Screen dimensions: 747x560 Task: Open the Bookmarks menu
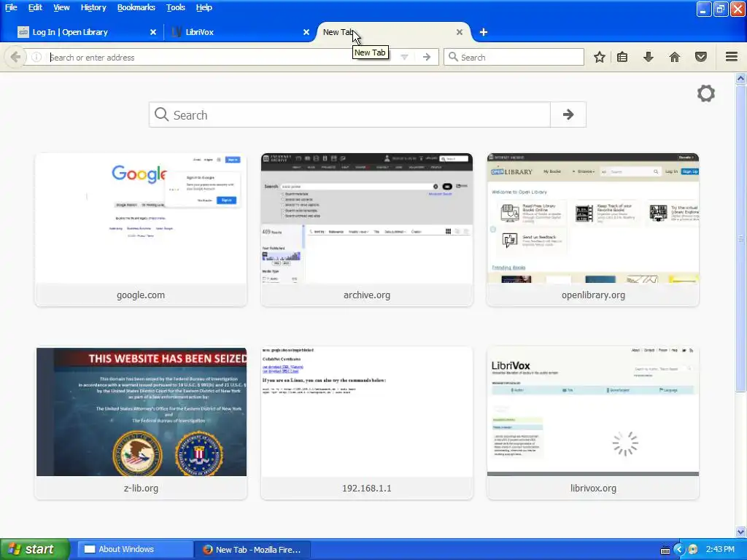point(136,7)
